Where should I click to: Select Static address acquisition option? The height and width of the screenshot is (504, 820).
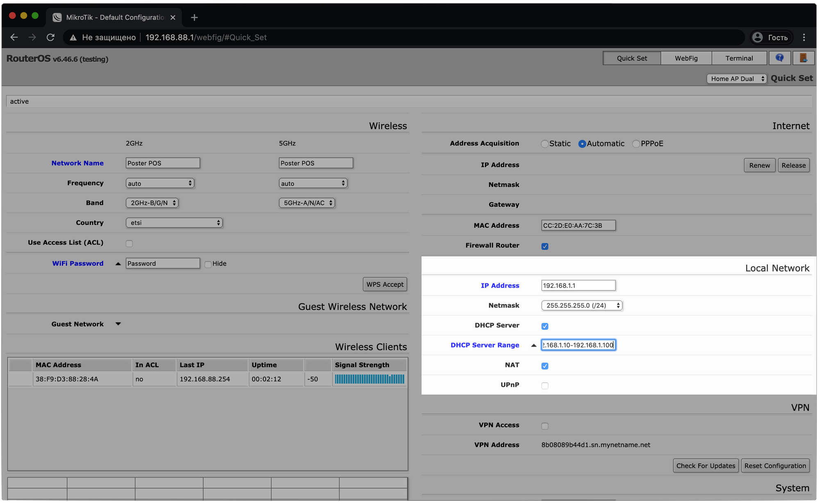(544, 143)
